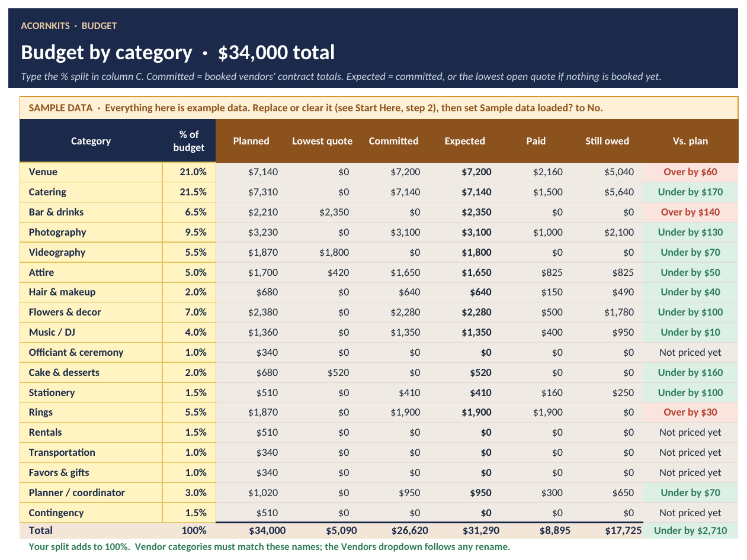Screen dimensions: 747x560
Task: Select the Officiant & ceremony category cell
Action: 91,352
